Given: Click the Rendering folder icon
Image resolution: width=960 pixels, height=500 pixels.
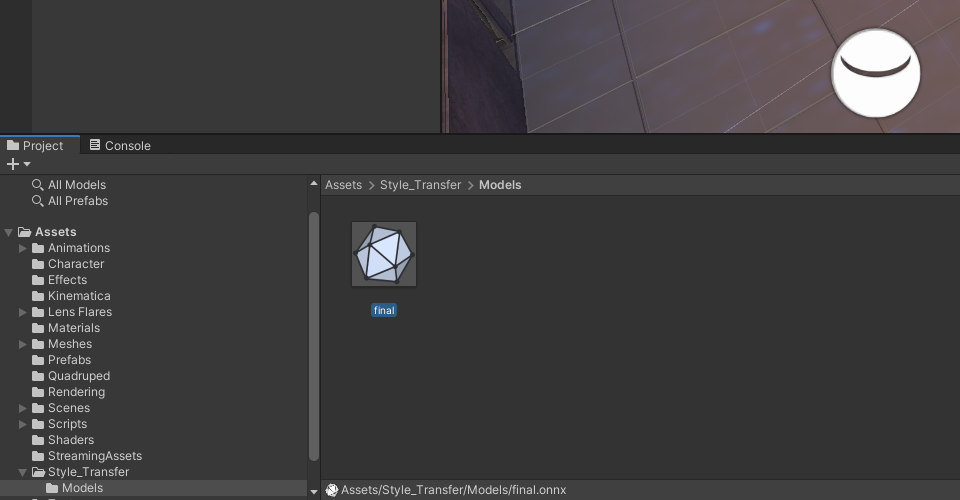Looking at the screenshot, I should coord(38,392).
